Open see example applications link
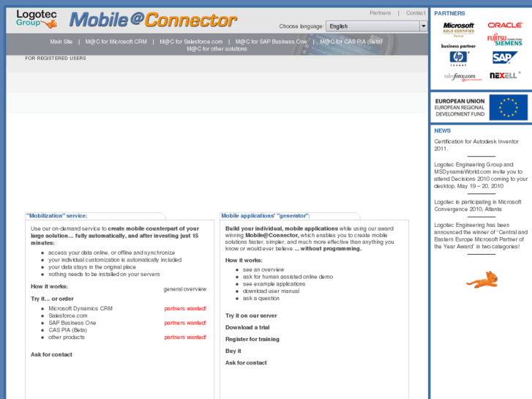This screenshot has height=399, width=532. (x=274, y=284)
